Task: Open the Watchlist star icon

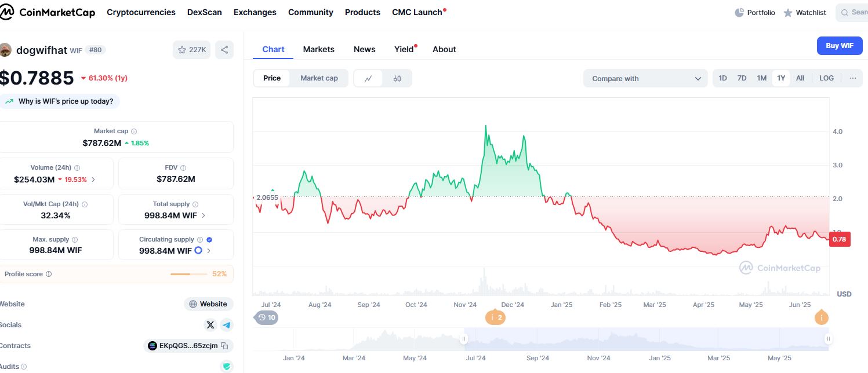Action: 788,12
